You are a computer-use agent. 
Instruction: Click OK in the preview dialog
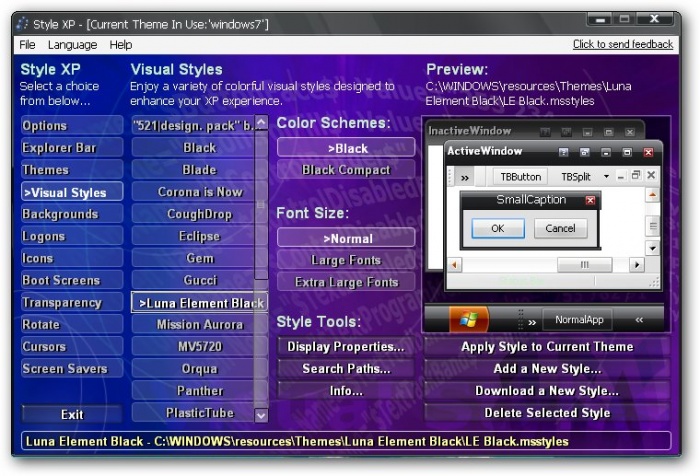click(498, 228)
